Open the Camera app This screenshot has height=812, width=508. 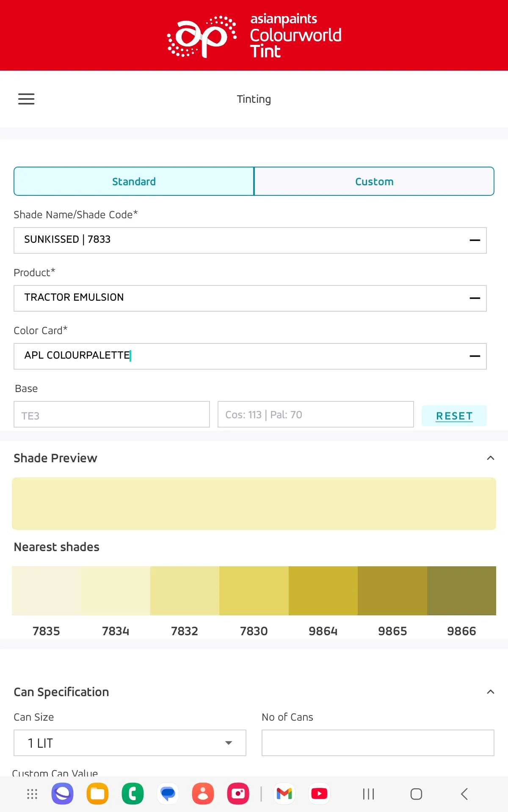pyautogui.click(x=238, y=794)
